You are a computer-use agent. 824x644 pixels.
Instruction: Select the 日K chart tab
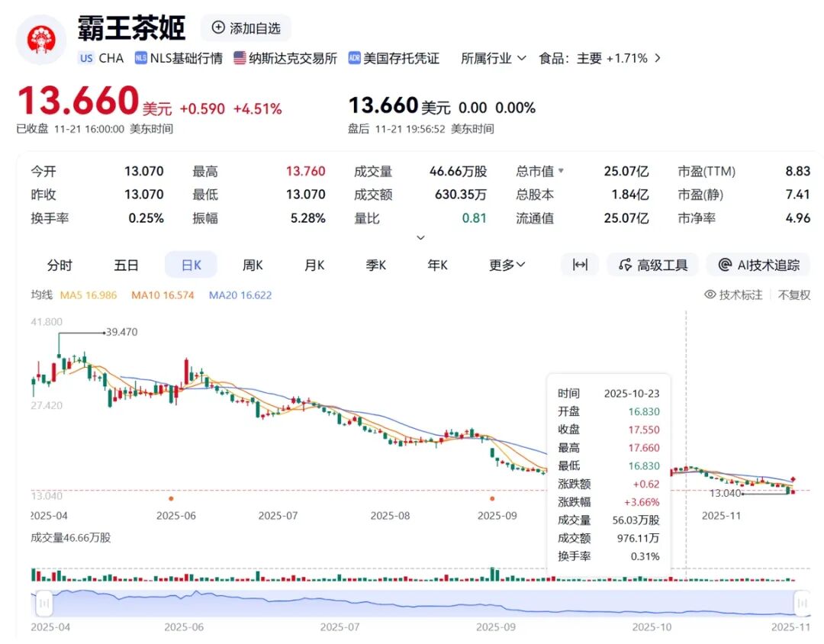pos(191,265)
